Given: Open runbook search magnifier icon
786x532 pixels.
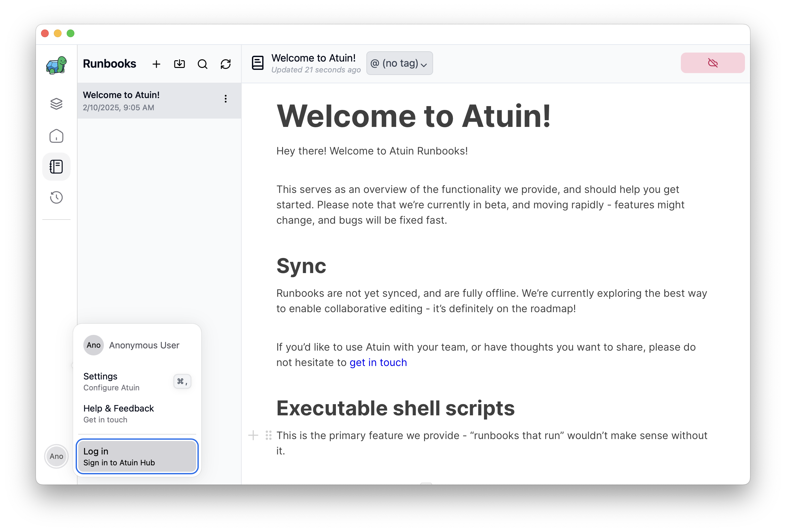Looking at the screenshot, I should pos(203,64).
